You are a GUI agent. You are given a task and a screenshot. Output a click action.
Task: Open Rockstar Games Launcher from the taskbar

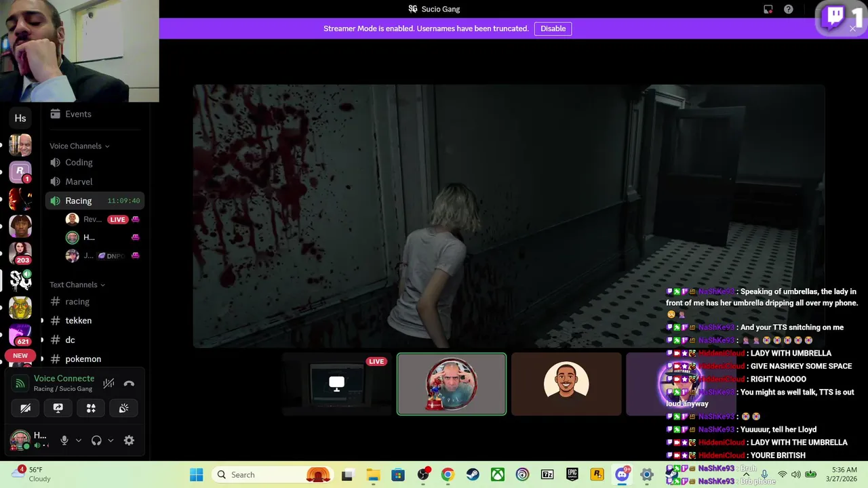click(x=597, y=474)
